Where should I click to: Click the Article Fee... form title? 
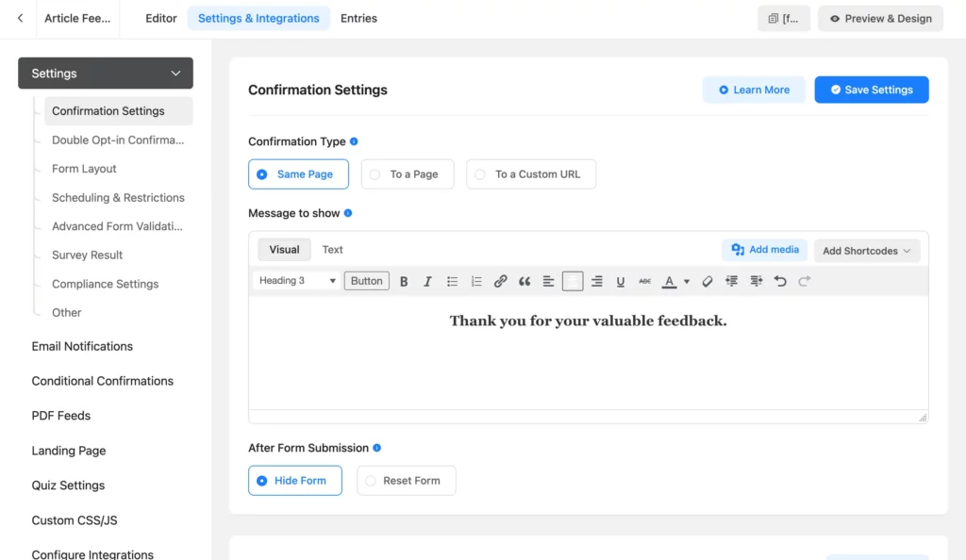77,19
